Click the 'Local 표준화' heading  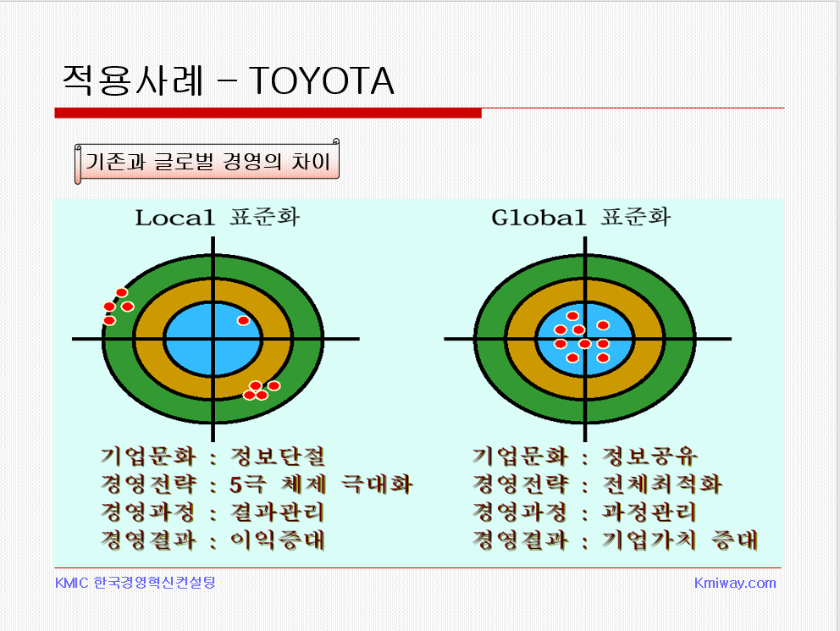(217, 218)
